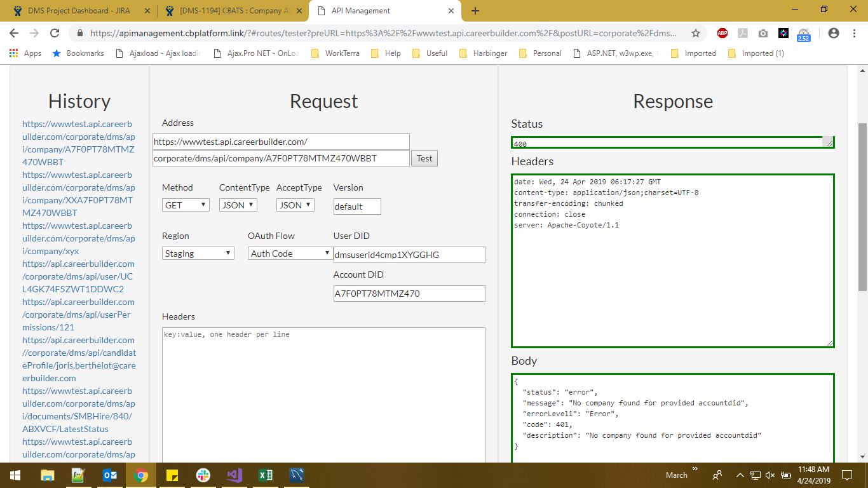The height and width of the screenshot is (488, 868).
Task: Open the Help bookmarks folder
Action: [x=386, y=53]
